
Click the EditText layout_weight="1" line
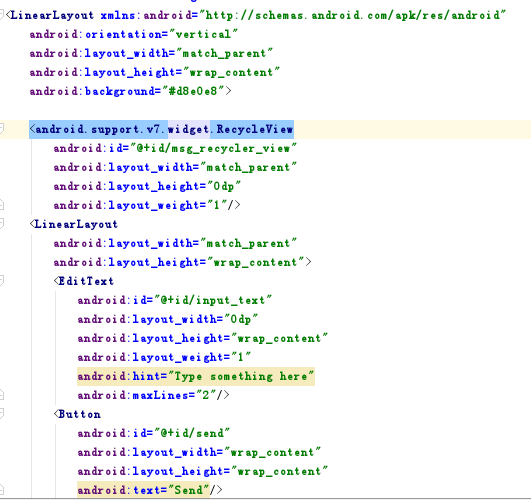coord(164,357)
